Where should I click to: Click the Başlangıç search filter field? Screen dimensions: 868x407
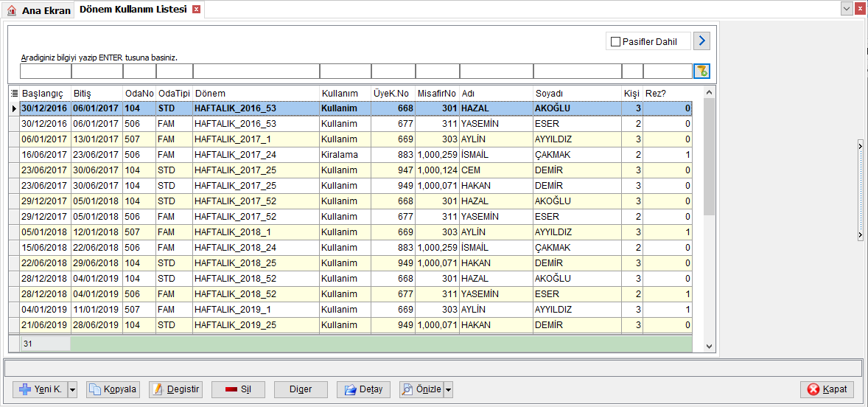click(46, 72)
